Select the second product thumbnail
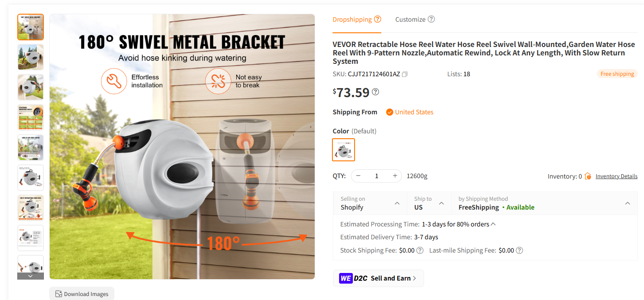The image size is (644, 300). [x=30, y=57]
